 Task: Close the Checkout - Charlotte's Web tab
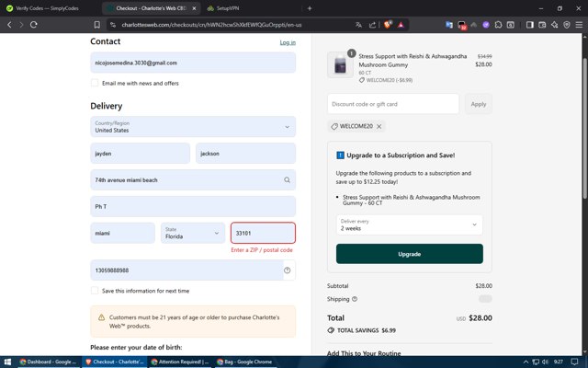pos(194,8)
